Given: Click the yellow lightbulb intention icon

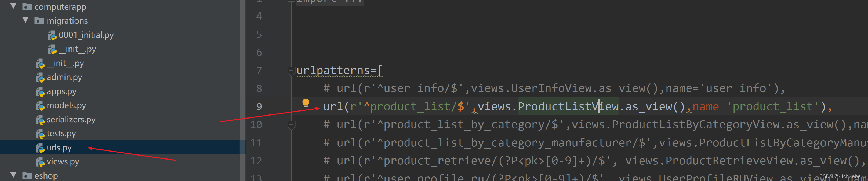Looking at the screenshot, I should (306, 103).
